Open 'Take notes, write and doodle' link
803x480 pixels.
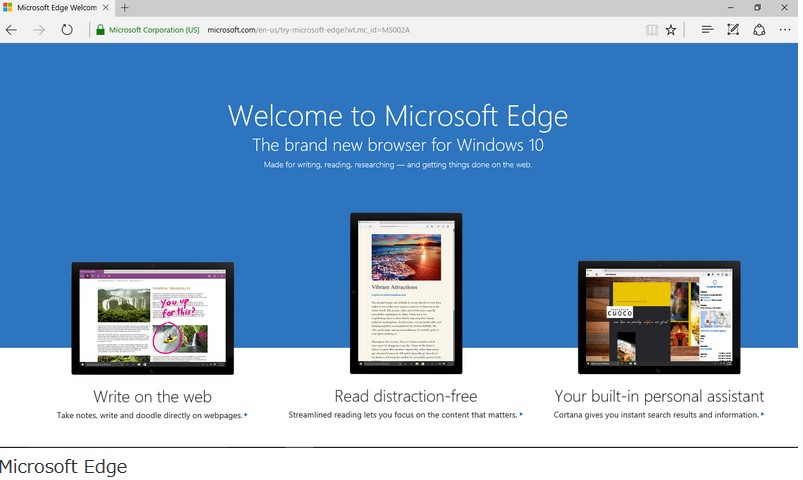[151, 415]
